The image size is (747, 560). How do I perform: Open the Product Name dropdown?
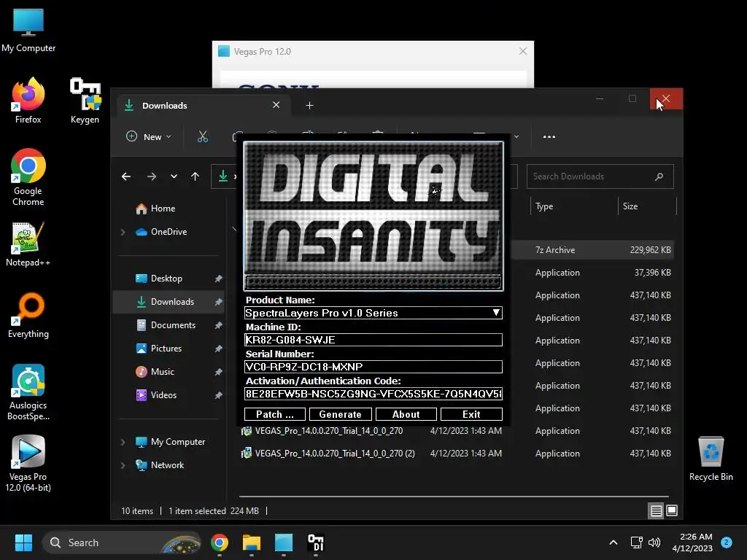point(373,313)
